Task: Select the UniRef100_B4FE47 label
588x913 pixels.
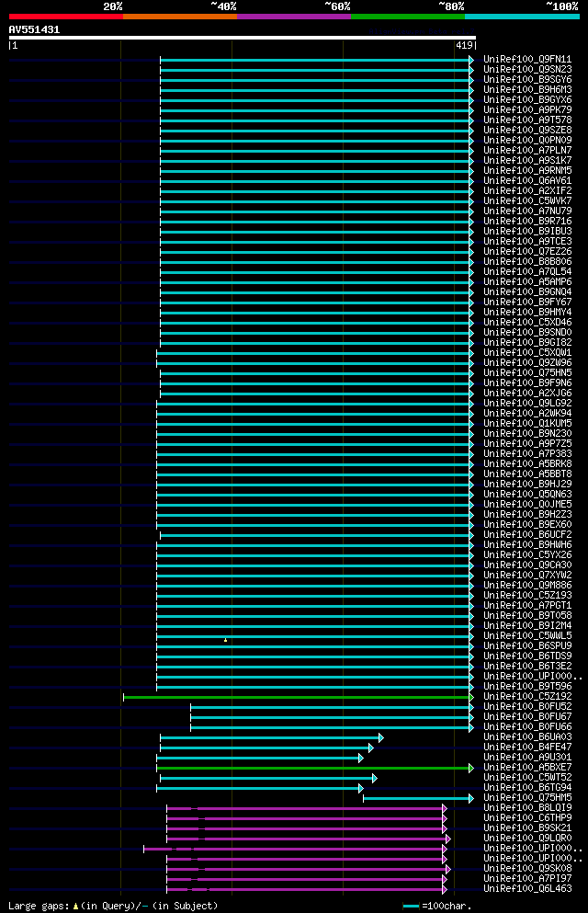Action: pyautogui.click(x=527, y=748)
